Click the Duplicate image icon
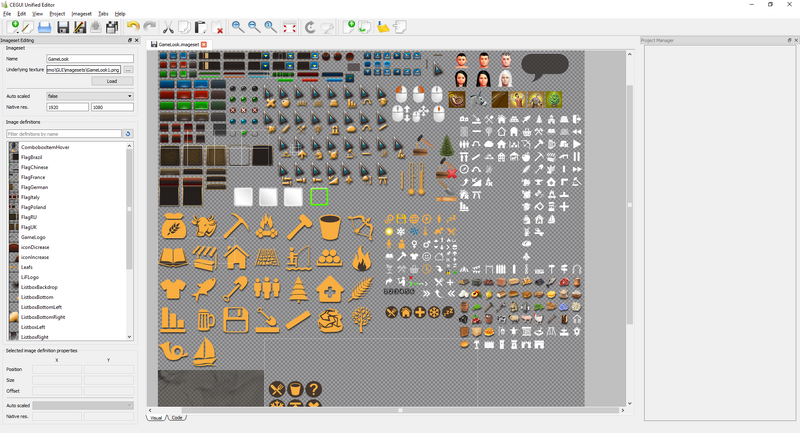Screen dimensions: 800x433 tap(364, 27)
